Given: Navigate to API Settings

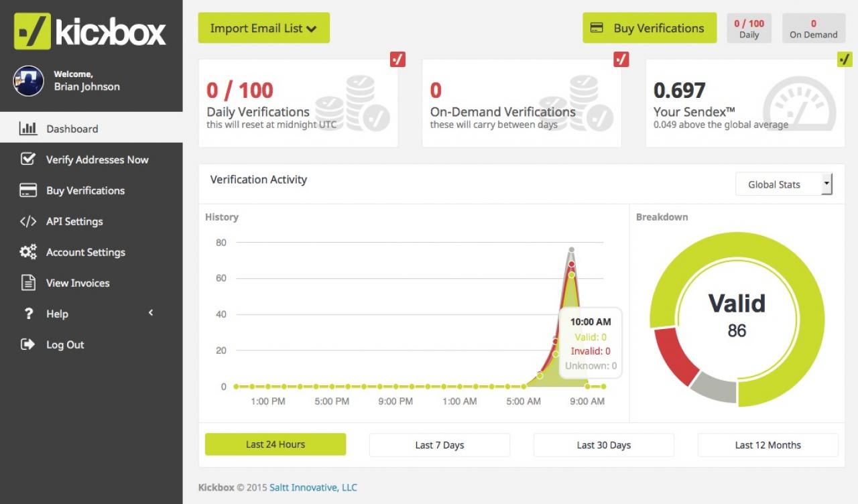Looking at the screenshot, I should (x=91, y=221).
